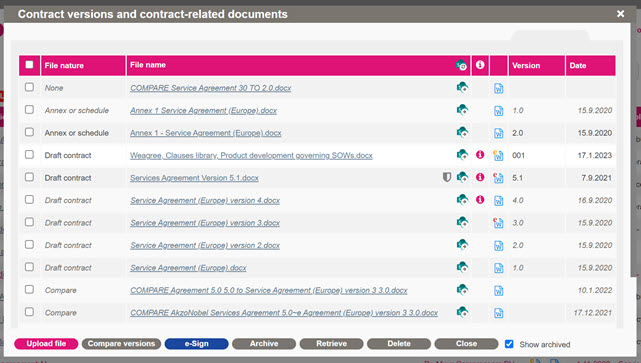Click File nature column header
This screenshot has height=363, width=641.
[x=83, y=65]
